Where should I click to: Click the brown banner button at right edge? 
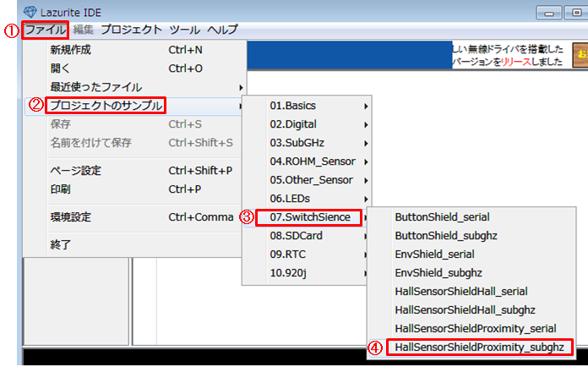pos(580,55)
